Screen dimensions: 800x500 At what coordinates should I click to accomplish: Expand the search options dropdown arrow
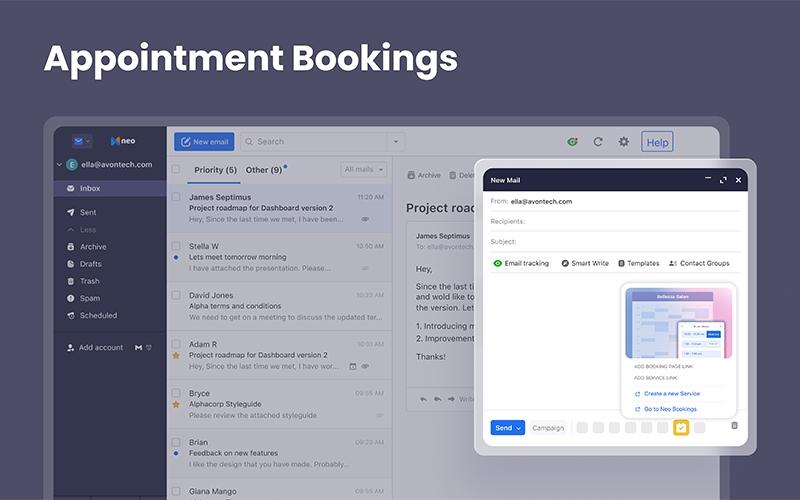(396, 142)
